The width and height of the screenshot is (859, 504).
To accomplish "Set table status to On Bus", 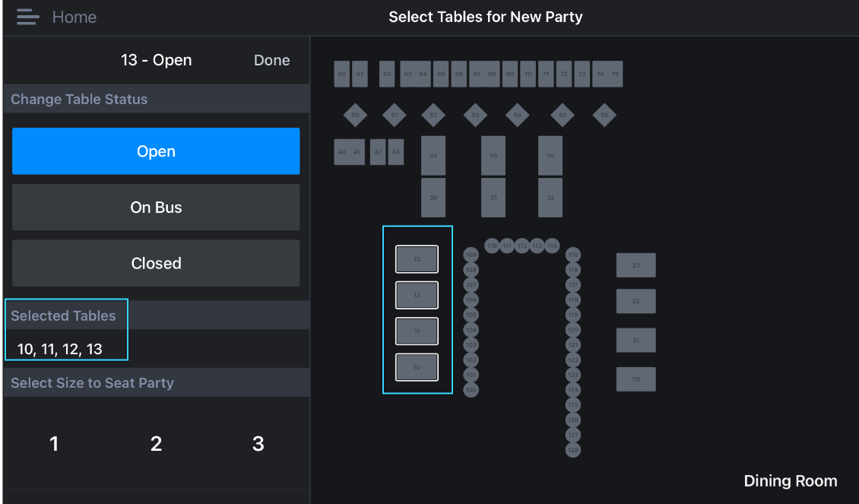I will [x=156, y=207].
